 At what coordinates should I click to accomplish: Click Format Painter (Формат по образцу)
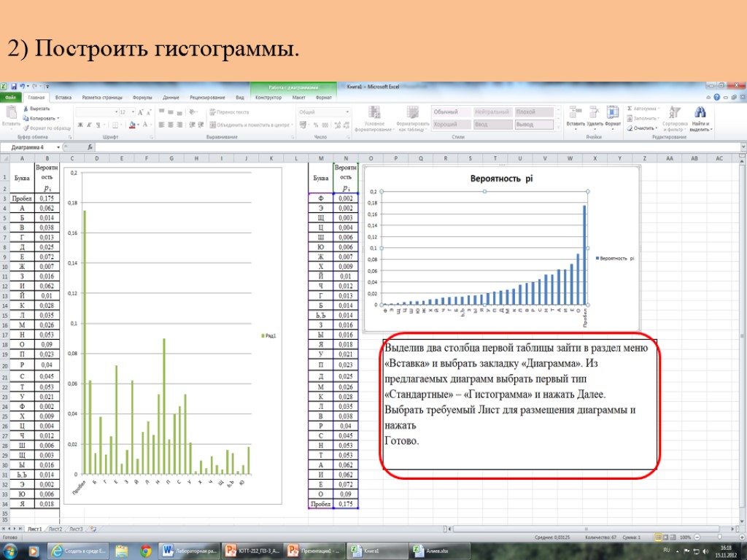47,128
